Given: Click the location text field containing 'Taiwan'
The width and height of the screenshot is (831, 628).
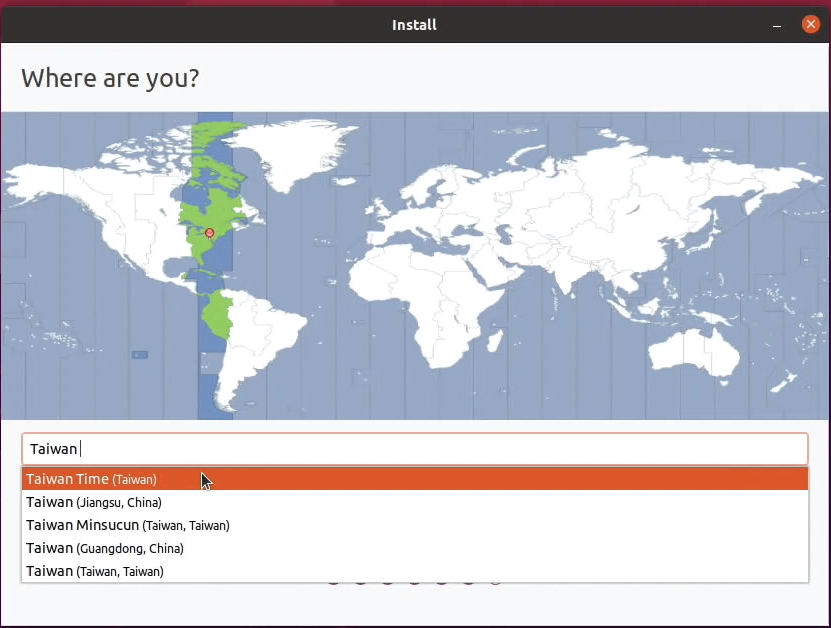Looking at the screenshot, I should [415, 449].
